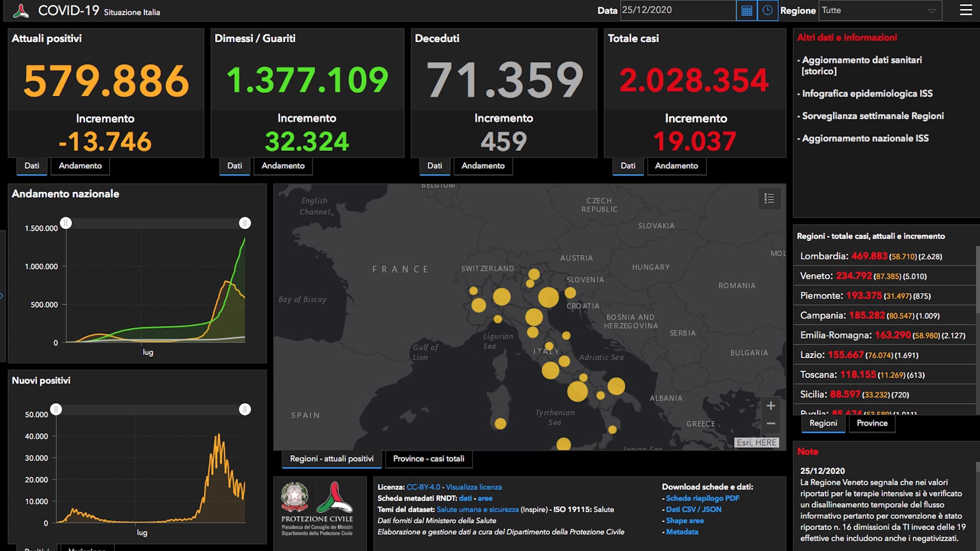Open Schede riepilogo PDF link
Screen dimensions: 980x551
point(702,498)
